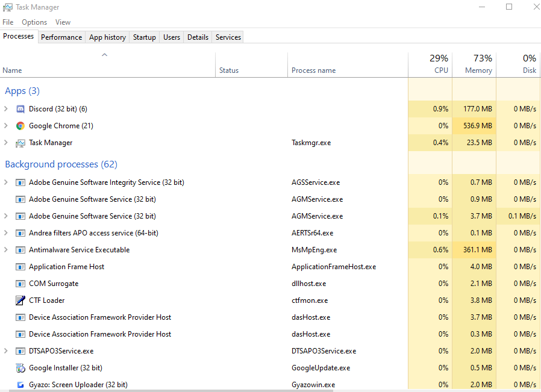Click the Gyazo Screen Uploader icon
541x392 pixels.
tap(20, 385)
